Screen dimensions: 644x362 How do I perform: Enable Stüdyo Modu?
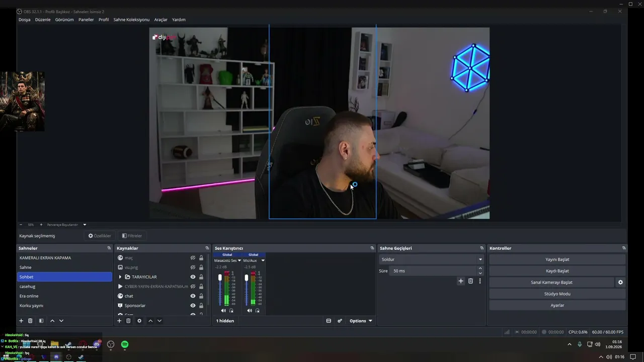[x=557, y=294]
